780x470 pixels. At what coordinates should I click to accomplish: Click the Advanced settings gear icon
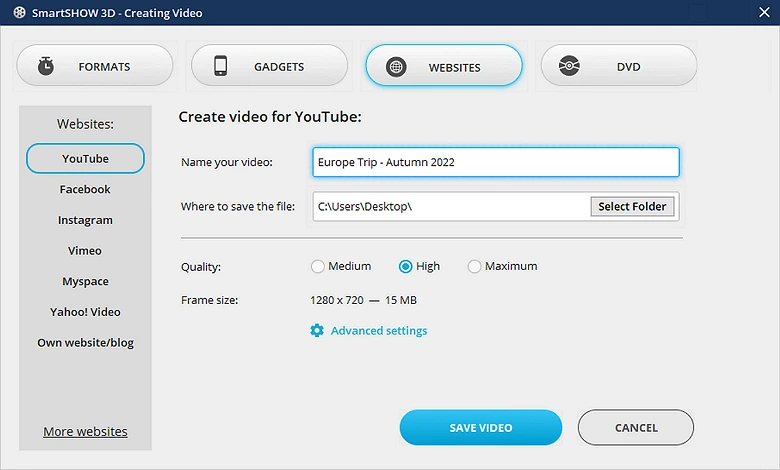tap(317, 330)
